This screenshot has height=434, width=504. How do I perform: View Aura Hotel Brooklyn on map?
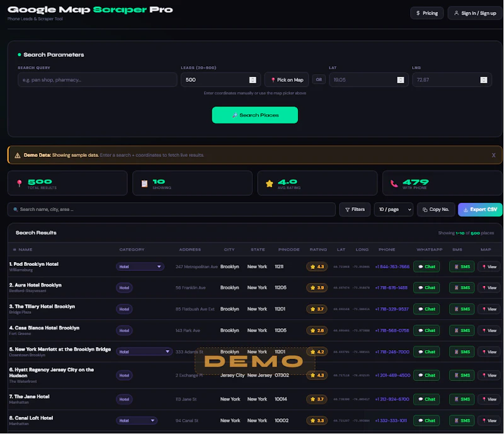pos(490,288)
